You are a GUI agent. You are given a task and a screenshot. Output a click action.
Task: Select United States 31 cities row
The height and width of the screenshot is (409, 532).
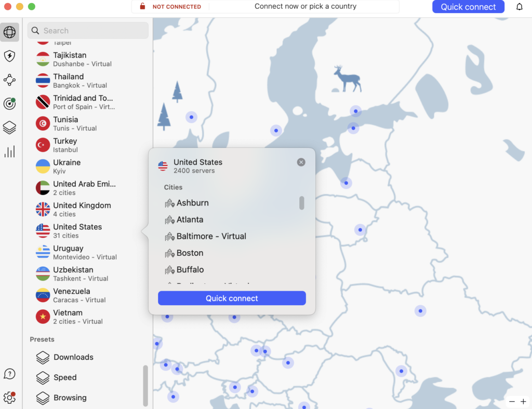(87, 231)
